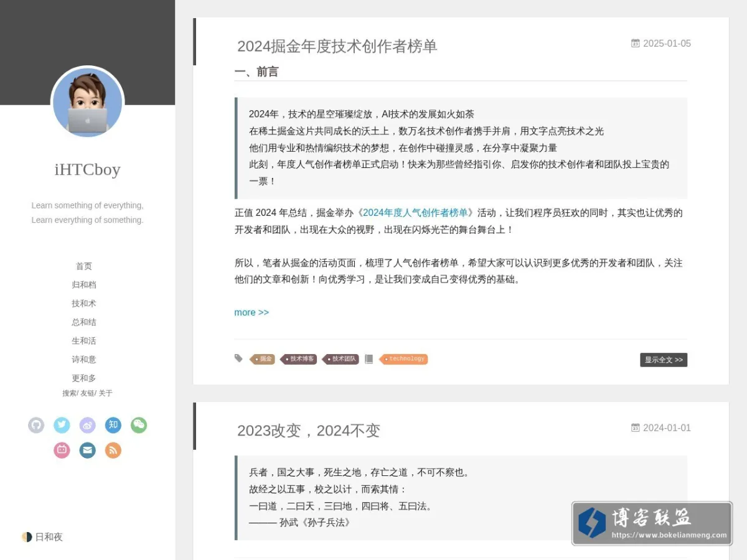Open the RSS feed icon

point(113,450)
